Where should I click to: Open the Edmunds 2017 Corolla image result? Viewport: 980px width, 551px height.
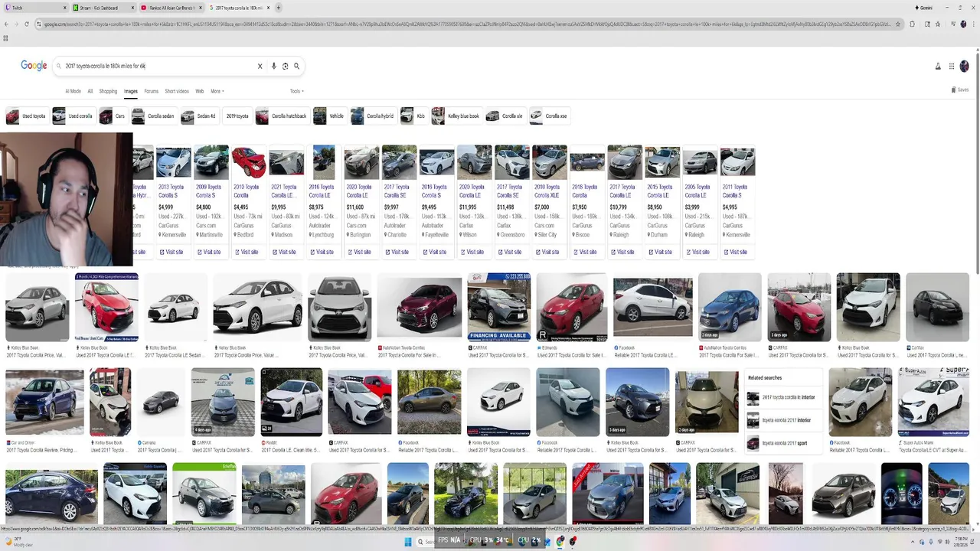[571, 307]
